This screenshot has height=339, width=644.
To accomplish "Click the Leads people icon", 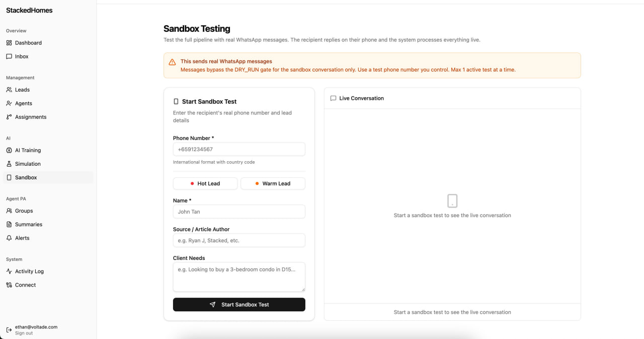I will point(9,90).
